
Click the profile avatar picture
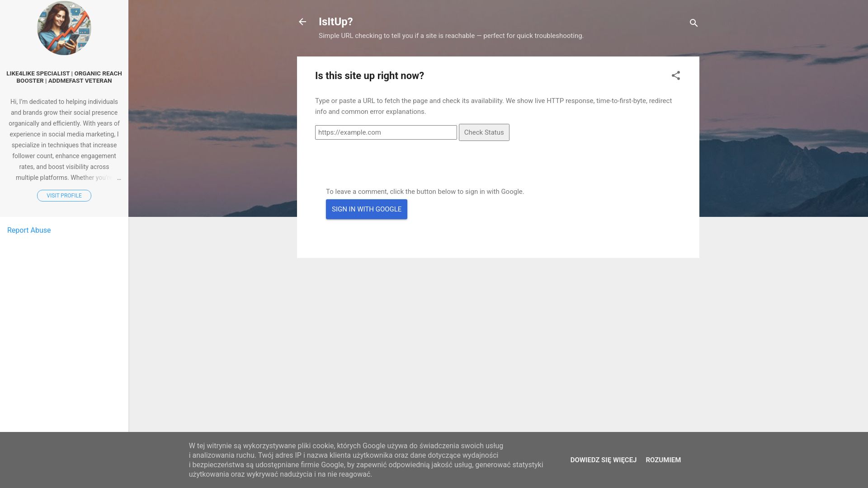tap(64, 28)
